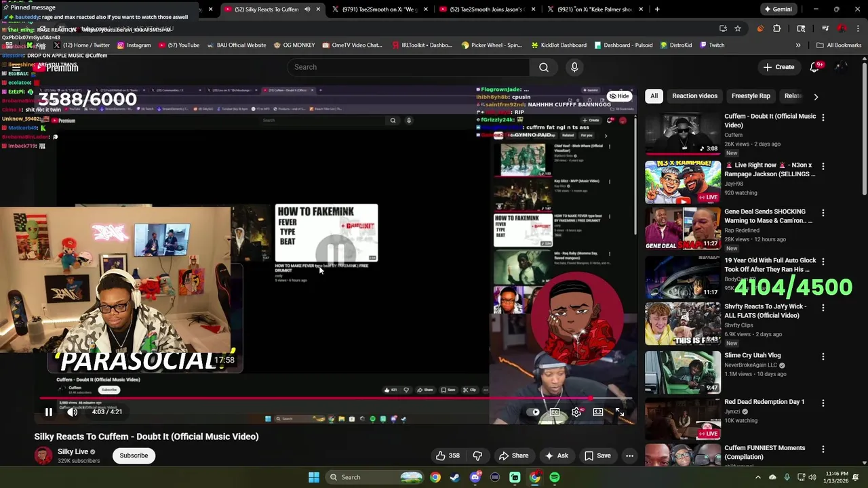Open the Silky Live channel name link
The width and height of the screenshot is (868, 488).
coord(73,451)
